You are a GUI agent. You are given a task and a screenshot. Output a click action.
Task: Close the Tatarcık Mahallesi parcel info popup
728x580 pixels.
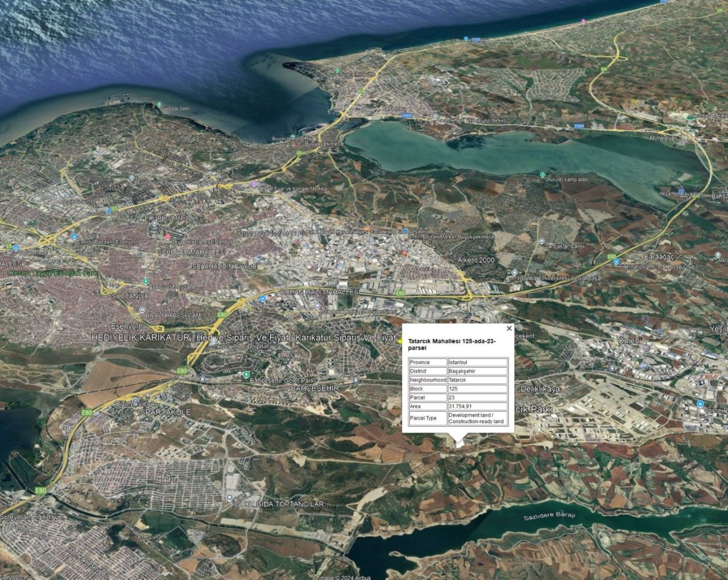(x=509, y=328)
